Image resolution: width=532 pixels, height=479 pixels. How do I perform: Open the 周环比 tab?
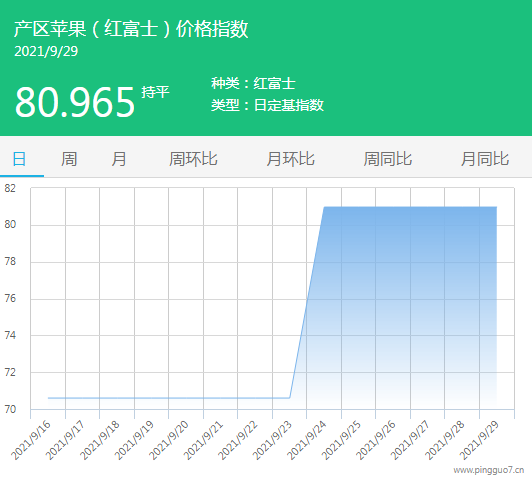click(193, 159)
